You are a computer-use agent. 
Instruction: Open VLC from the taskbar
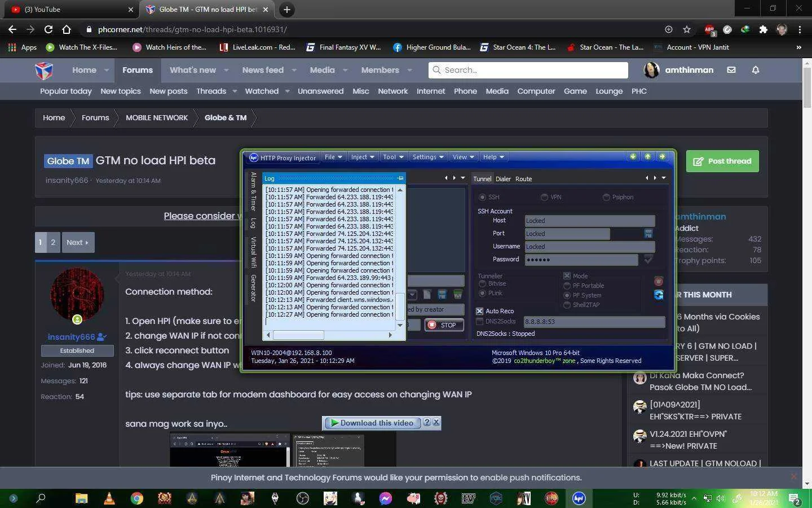point(109,498)
